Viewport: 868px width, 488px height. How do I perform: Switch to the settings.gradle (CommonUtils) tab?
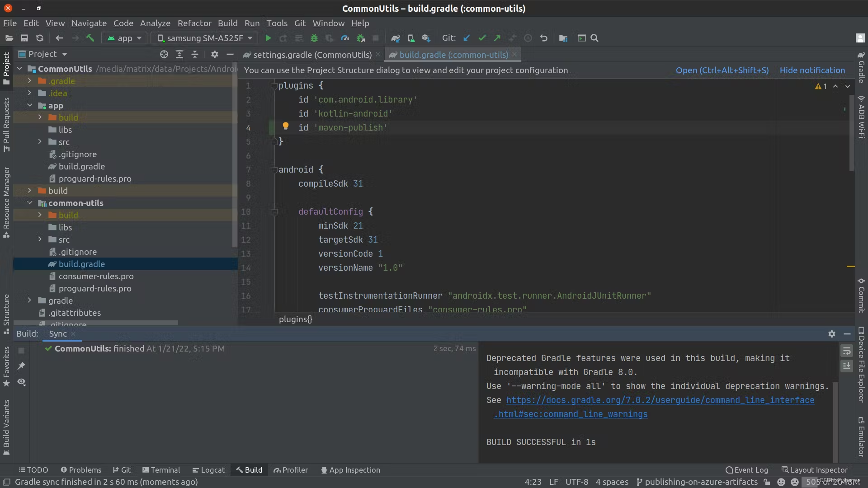coord(312,55)
